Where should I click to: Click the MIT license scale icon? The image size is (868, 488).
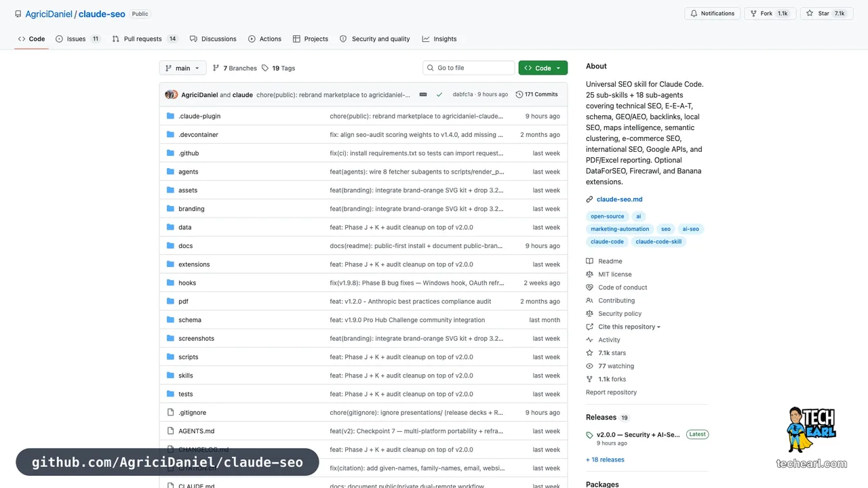pos(589,274)
